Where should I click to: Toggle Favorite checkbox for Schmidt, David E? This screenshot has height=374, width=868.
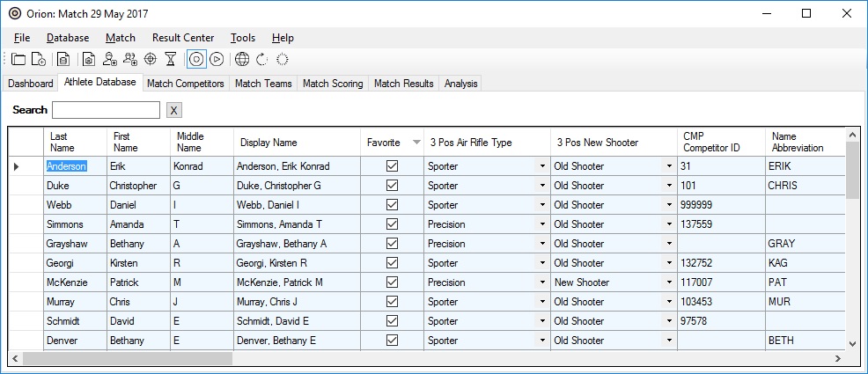coord(392,321)
